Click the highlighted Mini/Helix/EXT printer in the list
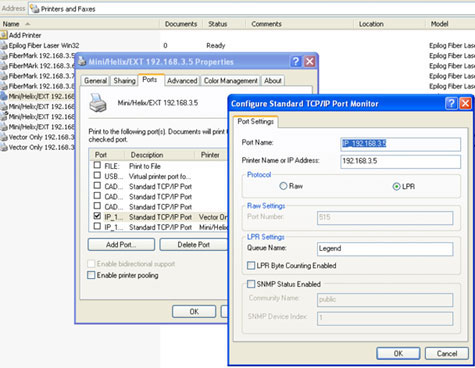This screenshot has height=368, width=475. [37, 96]
